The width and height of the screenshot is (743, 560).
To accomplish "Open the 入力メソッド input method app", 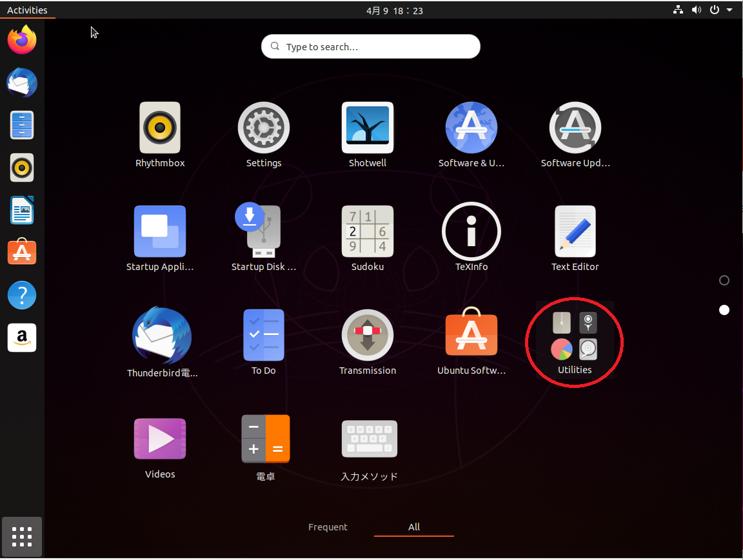I will tap(369, 450).
